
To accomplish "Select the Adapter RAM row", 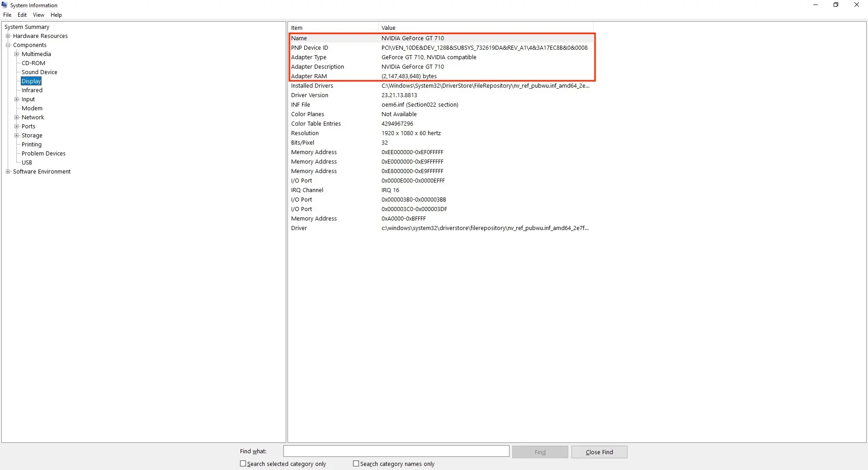I will pos(441,76).
